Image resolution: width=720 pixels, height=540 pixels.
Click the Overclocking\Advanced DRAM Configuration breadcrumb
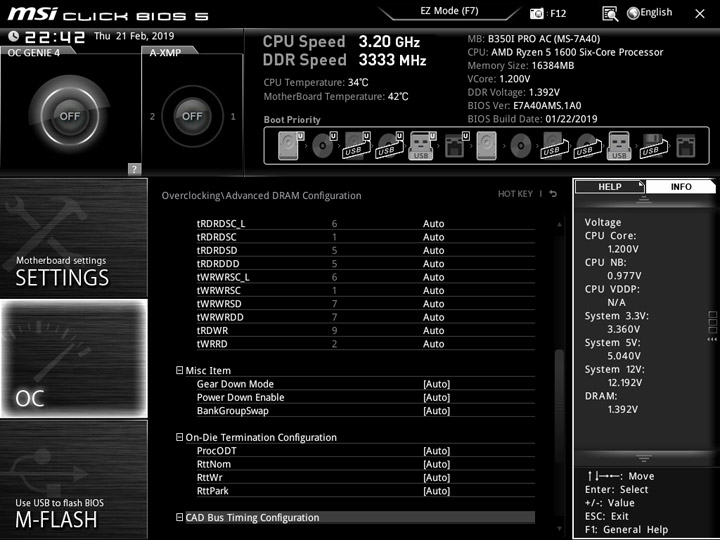(x=261, y=196)
